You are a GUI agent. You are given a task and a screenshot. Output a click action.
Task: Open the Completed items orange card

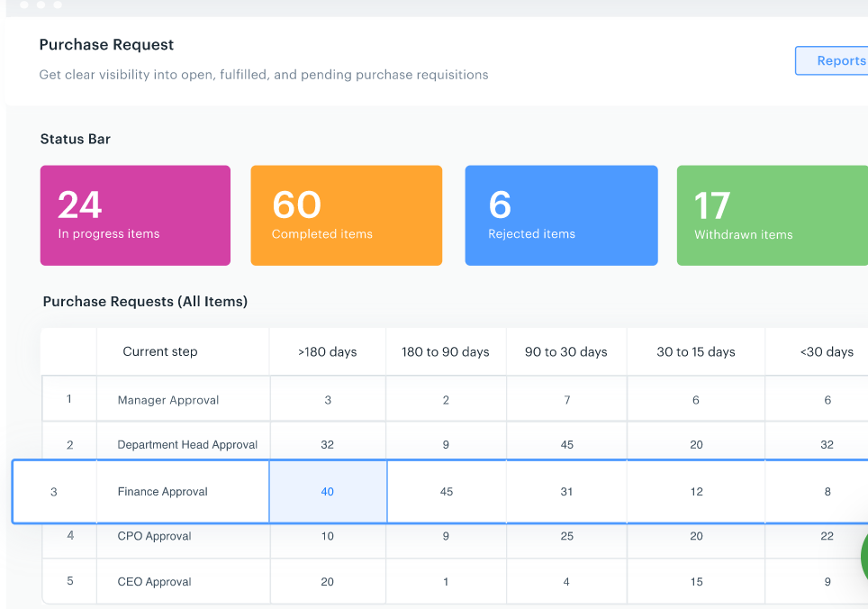point(347,215)
